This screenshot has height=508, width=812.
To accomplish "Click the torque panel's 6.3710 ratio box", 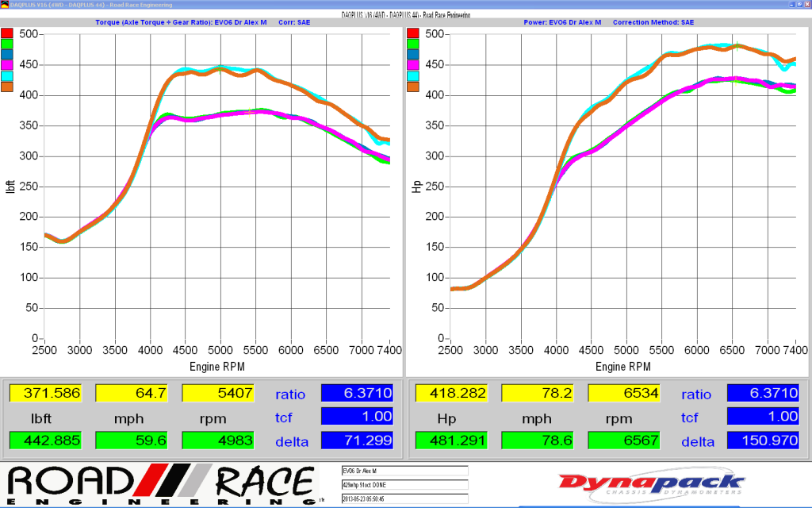I will tap(358, 393).
